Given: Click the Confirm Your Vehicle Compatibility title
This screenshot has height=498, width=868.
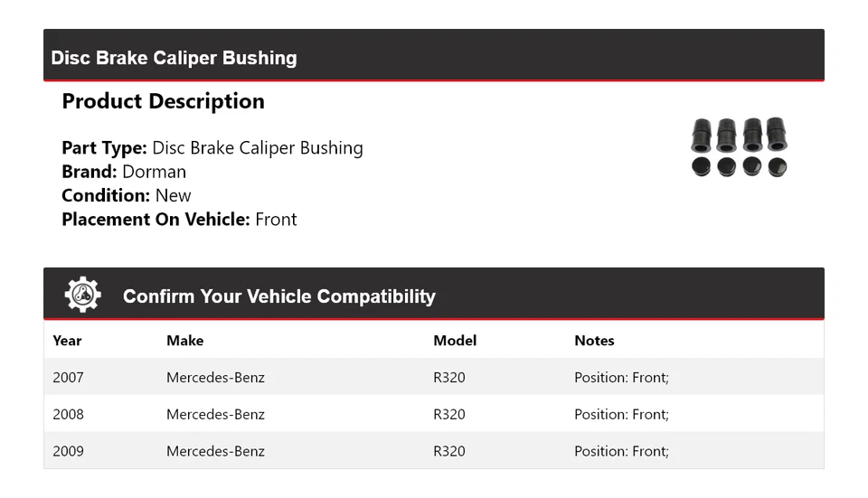Looking at the screenshot, I should tap(278, 296).
